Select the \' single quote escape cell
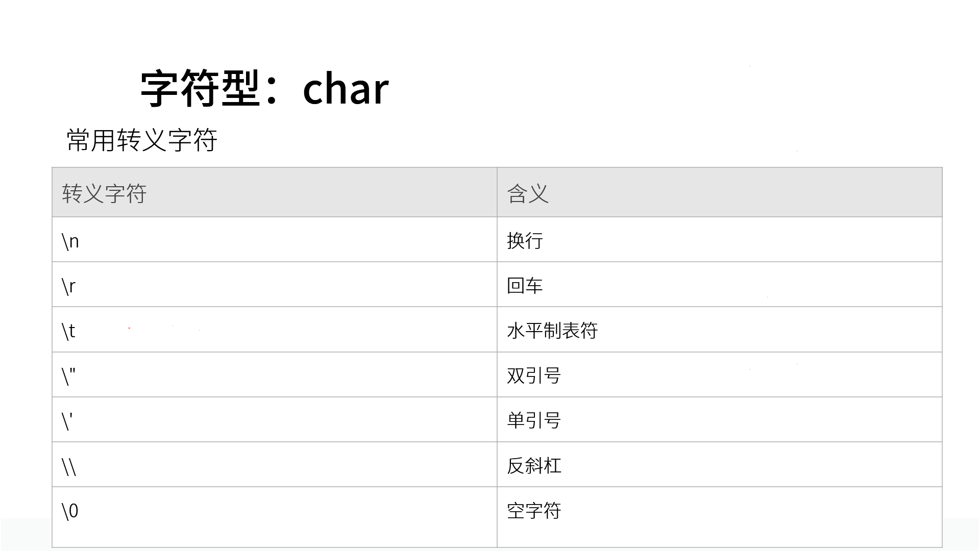 point(275,420)
